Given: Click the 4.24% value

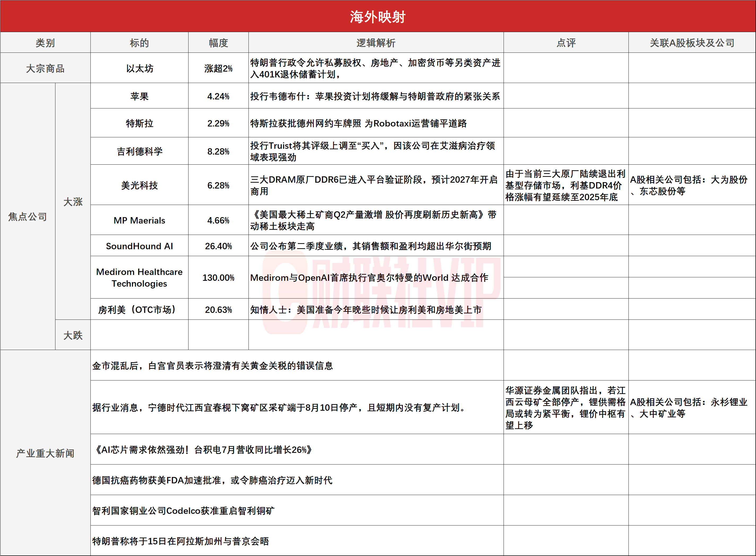Looking at the screenshot, I should [219, 96].
